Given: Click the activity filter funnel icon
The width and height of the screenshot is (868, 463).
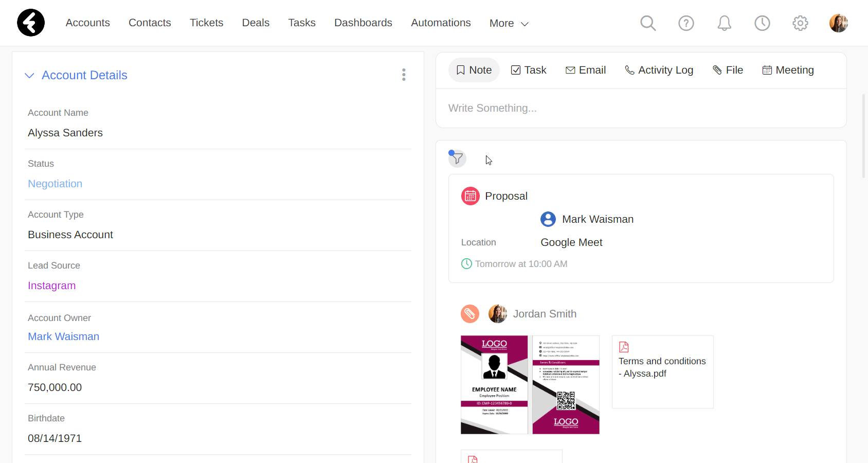Looking at the screenshot, I should 457,158.
